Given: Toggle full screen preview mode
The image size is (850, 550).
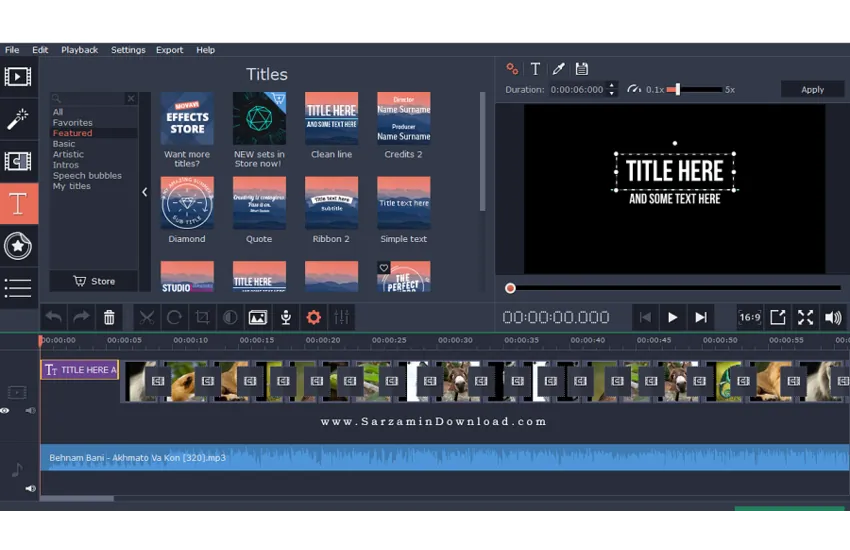Looking at the screenshot, I should 805,317.
